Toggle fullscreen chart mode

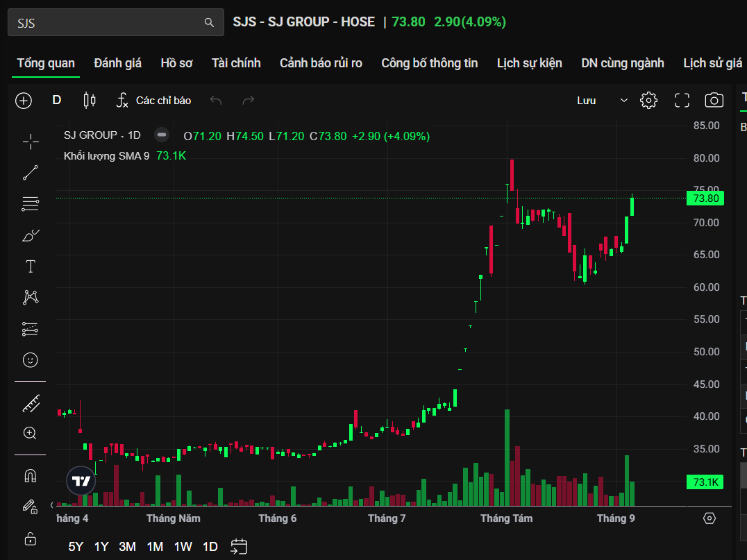point(682,101)
